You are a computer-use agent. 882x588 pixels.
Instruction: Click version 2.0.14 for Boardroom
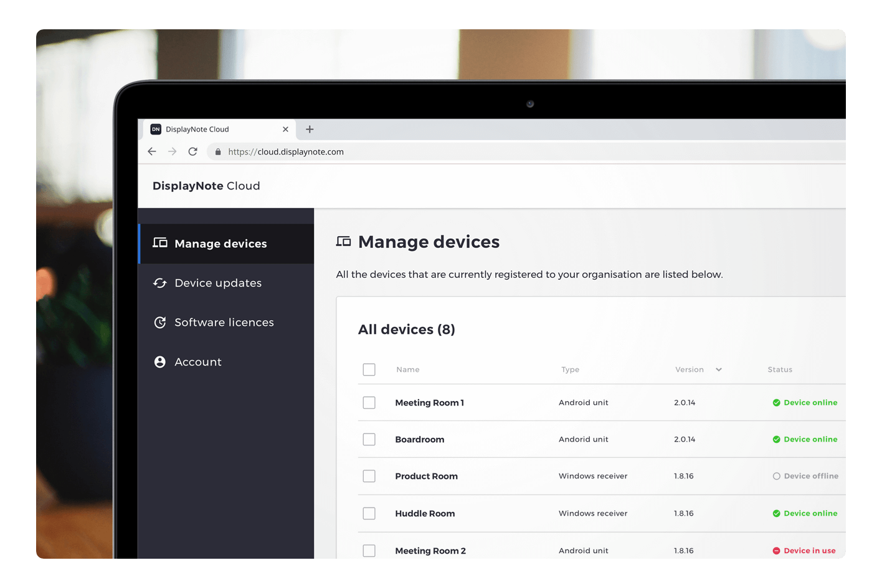pyautogui.click(x=685, y=439)
